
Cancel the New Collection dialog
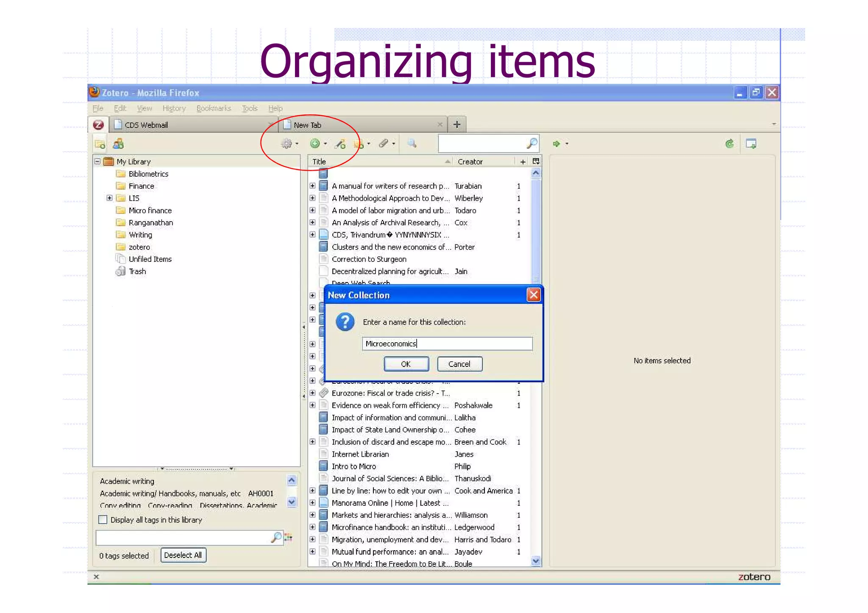pos(459,364)
